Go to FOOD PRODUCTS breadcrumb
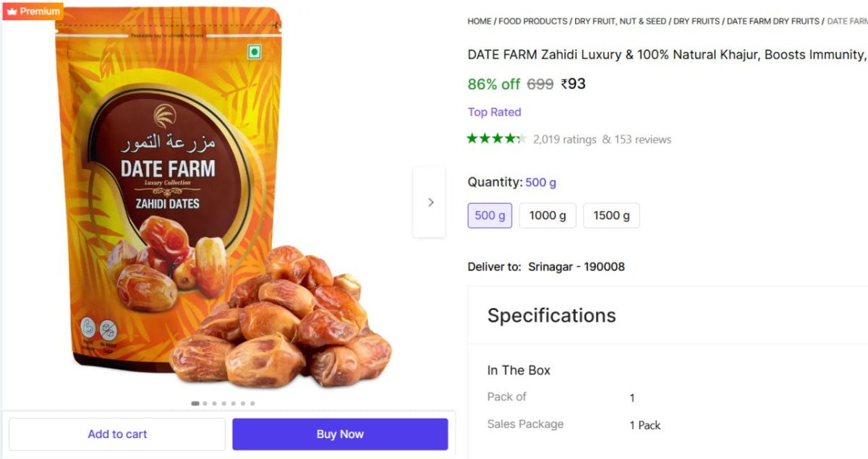 click(532, 22)
